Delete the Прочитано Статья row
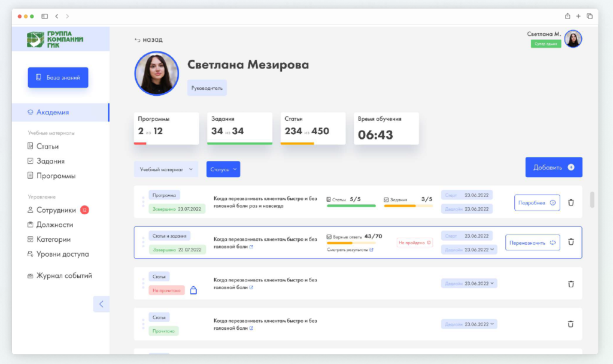This screenshot has height=364, width=613. tap(570, 324)
